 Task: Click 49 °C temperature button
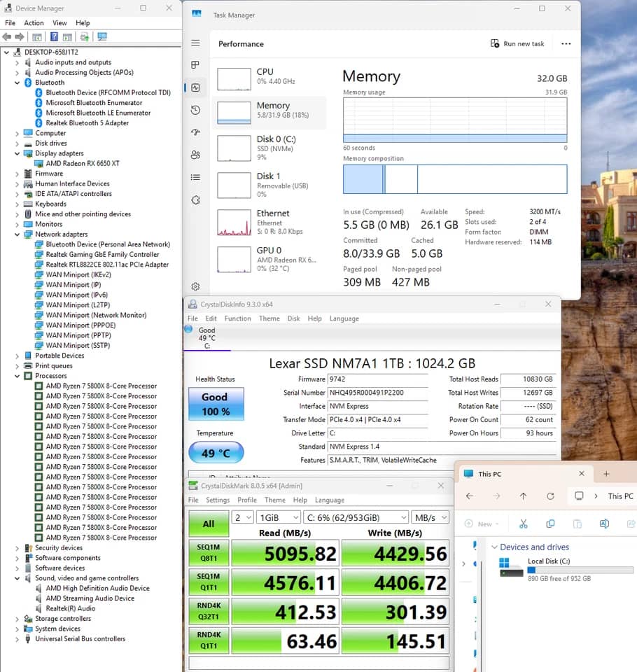[x=216, y=453]
